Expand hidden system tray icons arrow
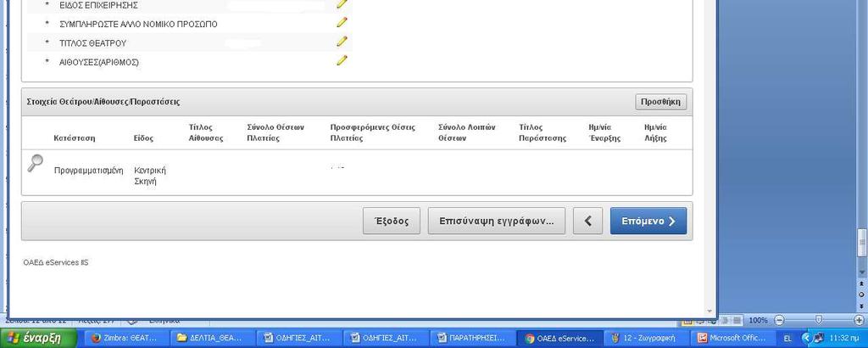 [x=806, y=338]
